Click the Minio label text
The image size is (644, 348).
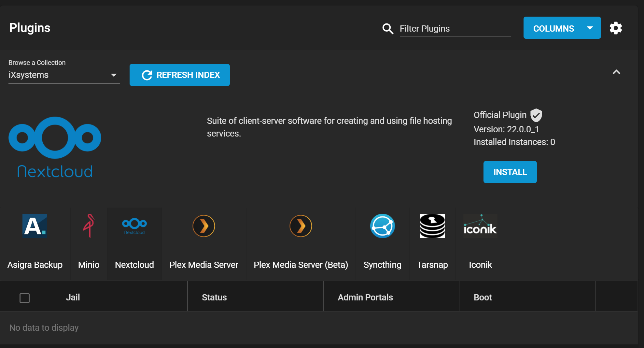[89, 265]
